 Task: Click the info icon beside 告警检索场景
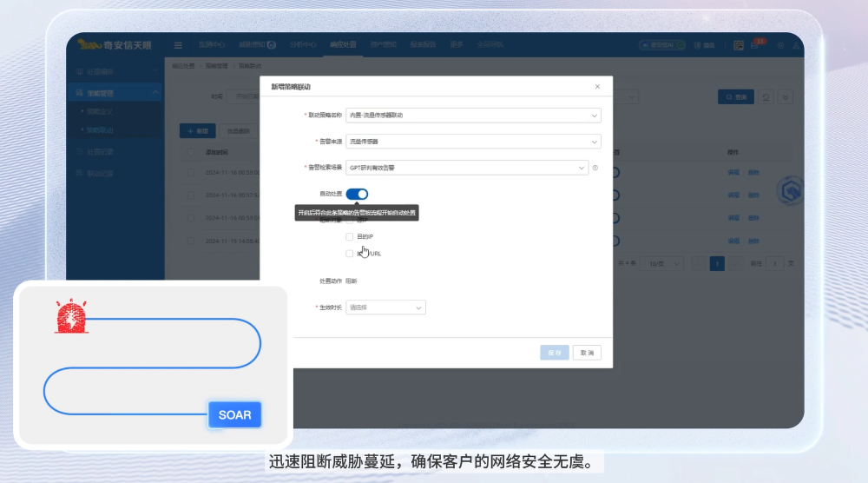[595, 168]
